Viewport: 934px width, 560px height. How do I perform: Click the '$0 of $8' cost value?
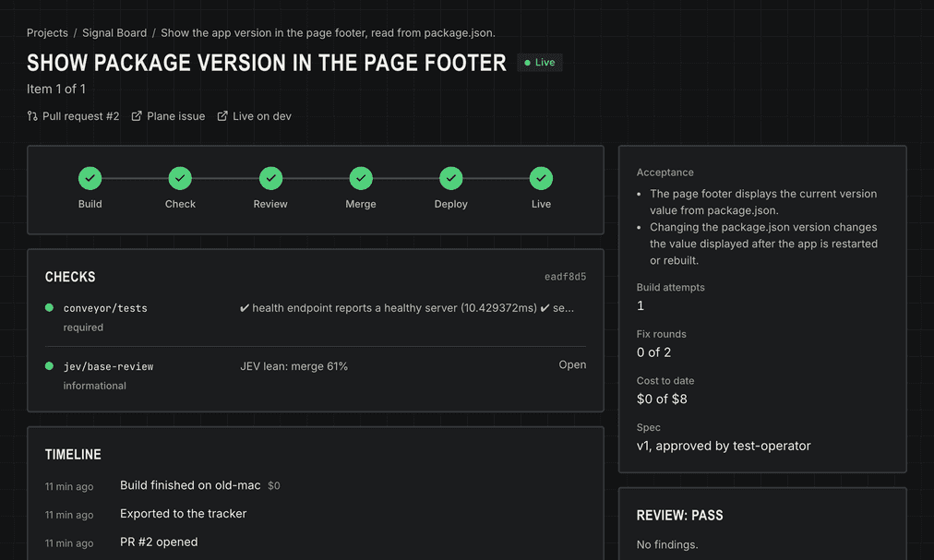pos(662,399)
